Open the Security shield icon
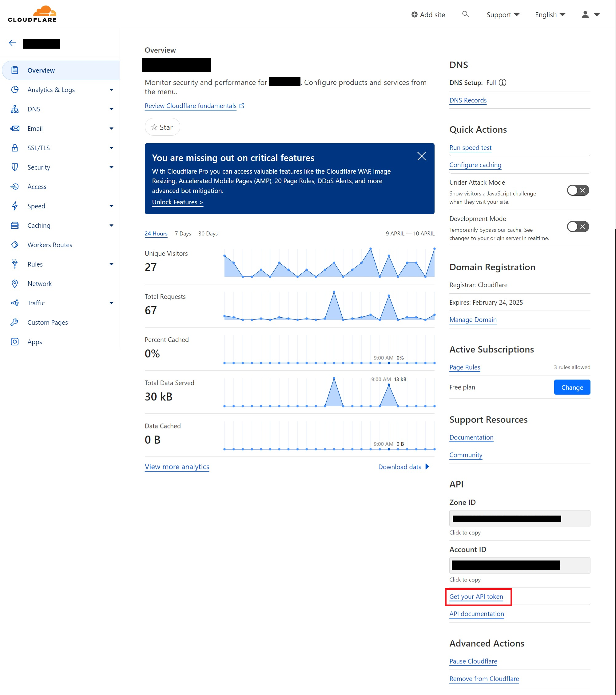Viewport: 616px width, 695px height. 15,167
